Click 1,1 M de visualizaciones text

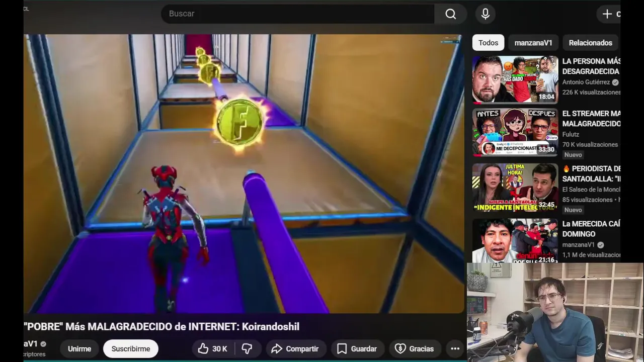(591, 255)
